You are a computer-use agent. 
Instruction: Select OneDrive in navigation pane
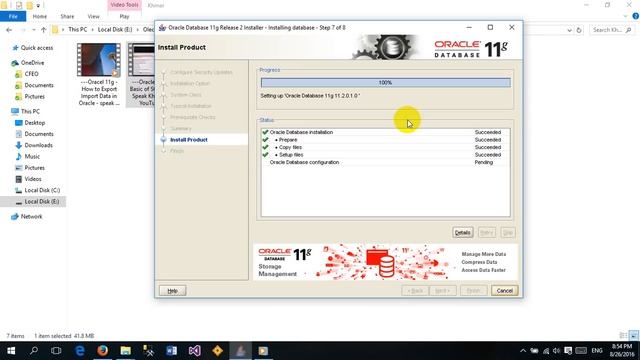32,63
